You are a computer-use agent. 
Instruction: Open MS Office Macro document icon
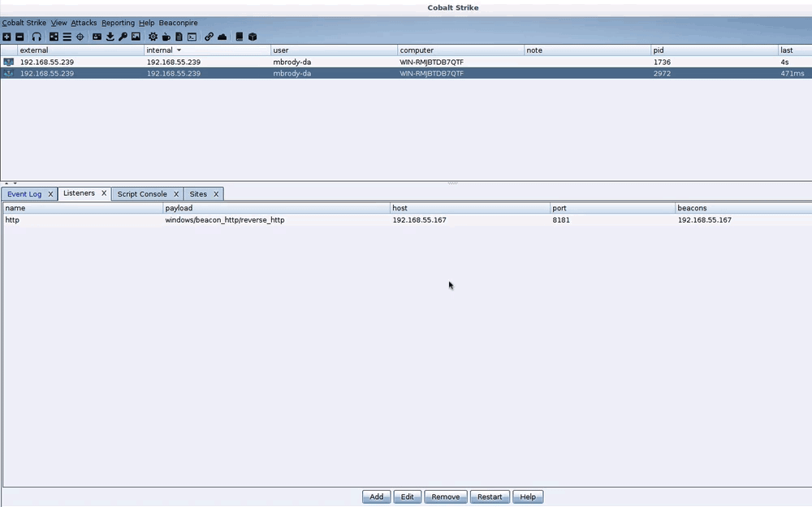(179, 37)
